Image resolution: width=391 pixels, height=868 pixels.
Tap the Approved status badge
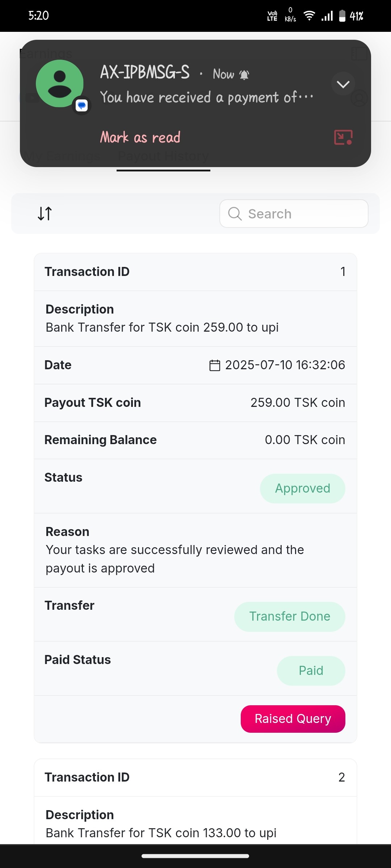[x=302, y=488]
